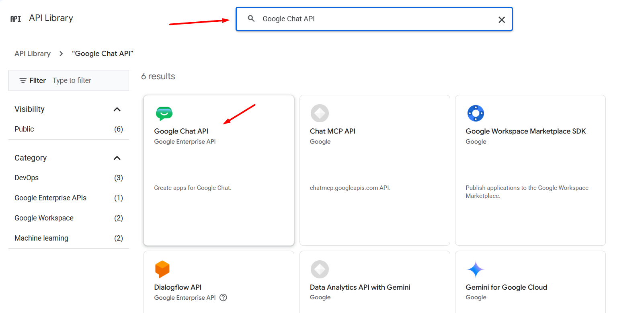Screen dimensions: 644x313
Task: Open the Gemini for Google Cloud title
Action: coord(506,287)
